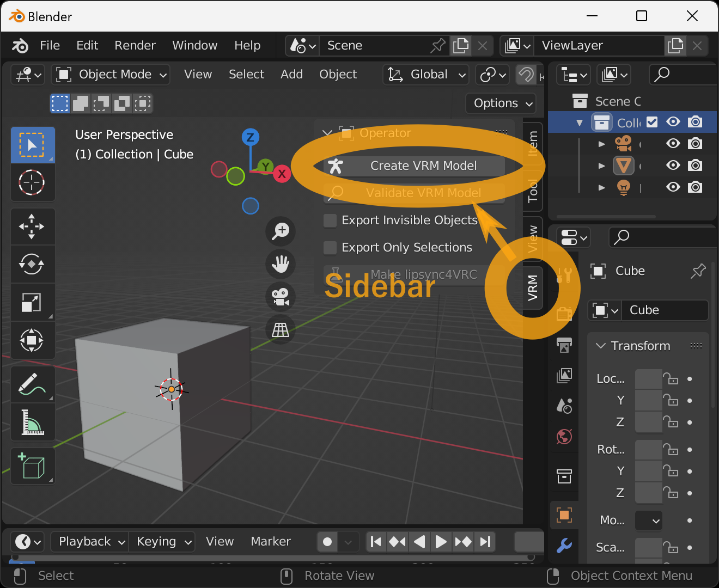Click the new scene duplicate icon
Viewport: 719px width, 588px height.
461,46
